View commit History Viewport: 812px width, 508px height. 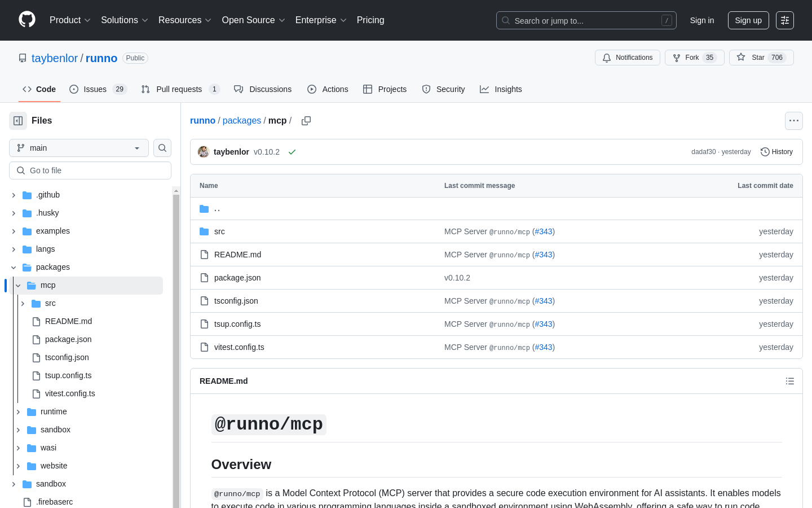point(776,152)
